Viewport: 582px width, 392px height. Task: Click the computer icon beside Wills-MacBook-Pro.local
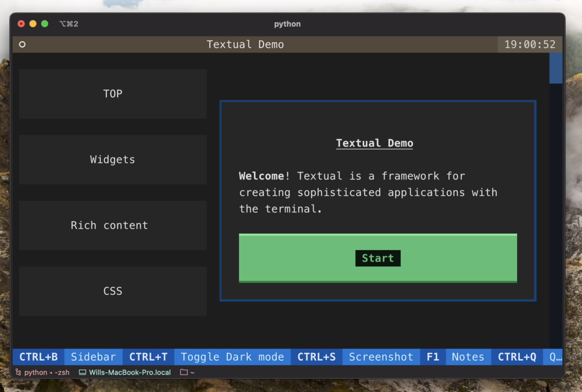coord(82,373)
